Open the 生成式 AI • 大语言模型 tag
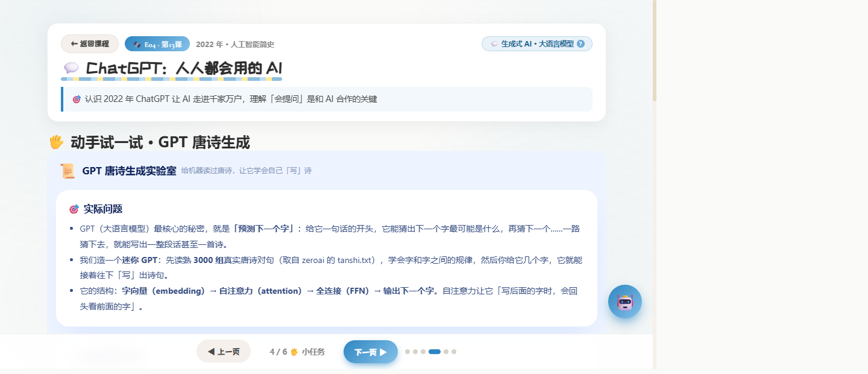 point(537,44)
